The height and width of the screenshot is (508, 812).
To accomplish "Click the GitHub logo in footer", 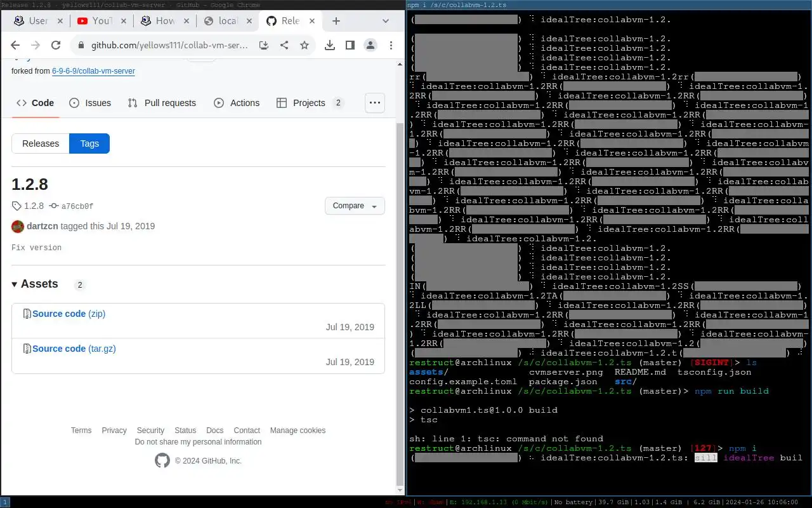I will [162, 460].
